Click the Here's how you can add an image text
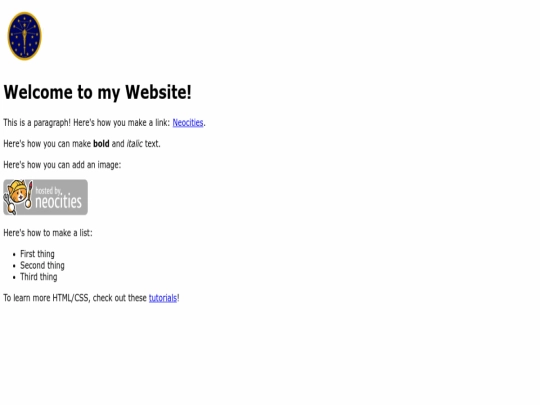 tap(62, 165)
